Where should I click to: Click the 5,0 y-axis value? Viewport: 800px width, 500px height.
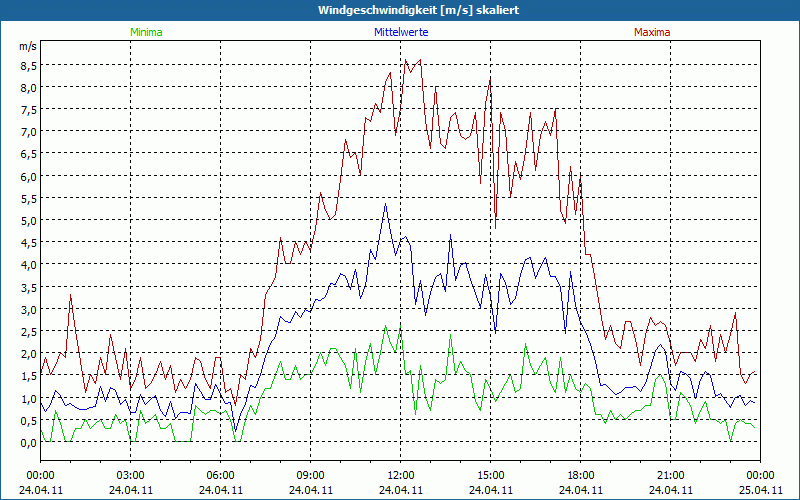click(x=29, y=220)
